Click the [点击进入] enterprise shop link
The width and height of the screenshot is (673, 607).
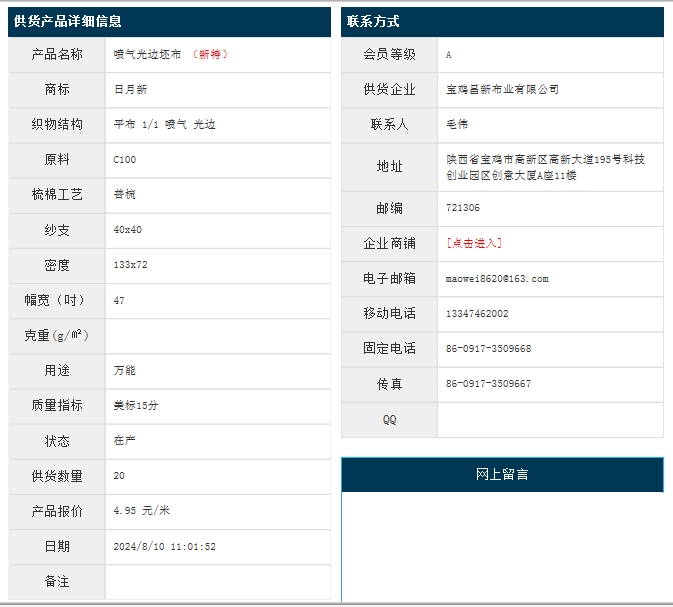coord(474,243)
